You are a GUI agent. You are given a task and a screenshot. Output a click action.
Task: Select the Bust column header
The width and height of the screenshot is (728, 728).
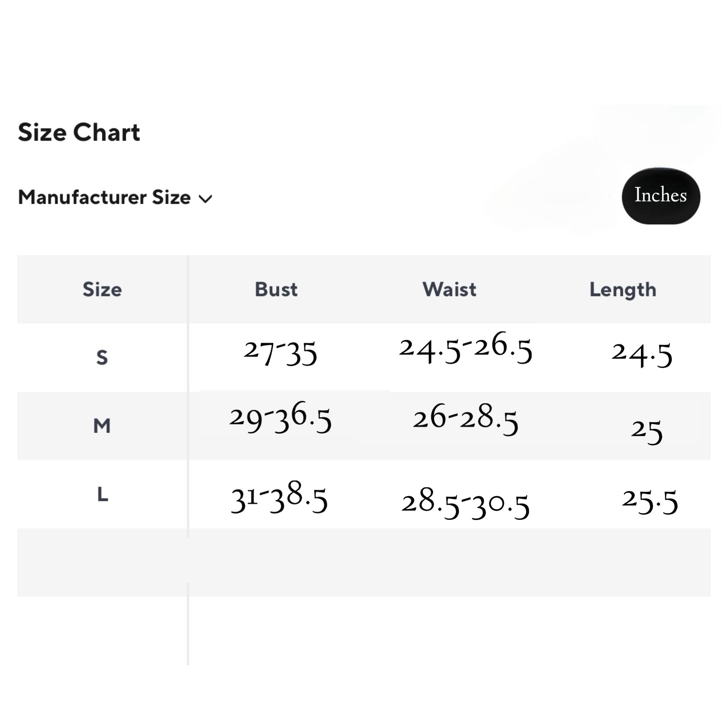276,289
